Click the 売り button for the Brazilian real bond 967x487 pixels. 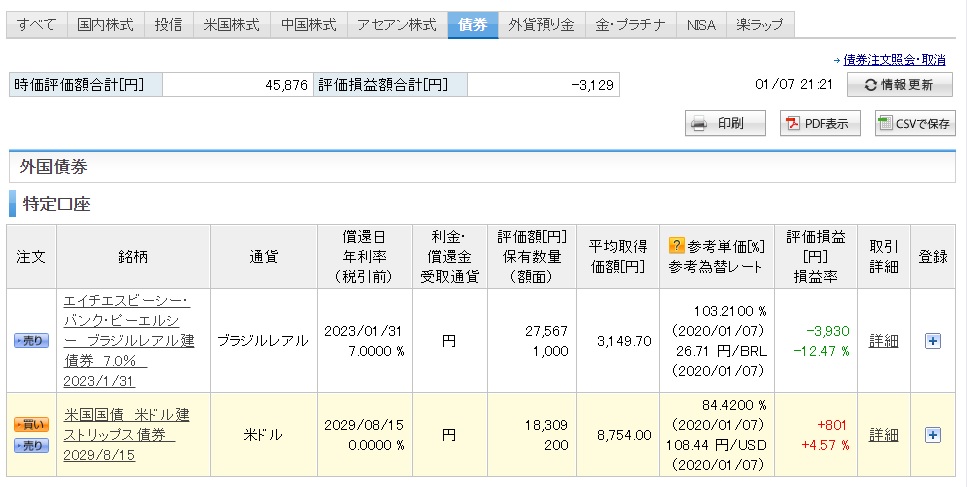[x=31, y=340]
